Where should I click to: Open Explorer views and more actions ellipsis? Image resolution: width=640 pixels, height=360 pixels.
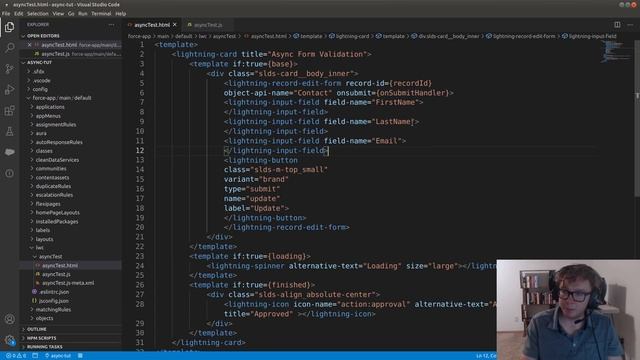click(x=111, y=25)
